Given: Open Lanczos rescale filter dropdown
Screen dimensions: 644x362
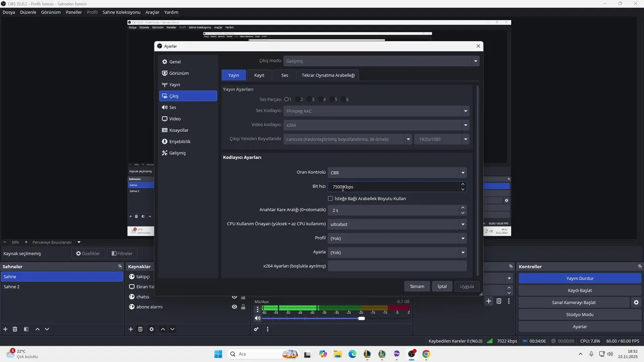Looking at the screenshot, I should 348,139.
